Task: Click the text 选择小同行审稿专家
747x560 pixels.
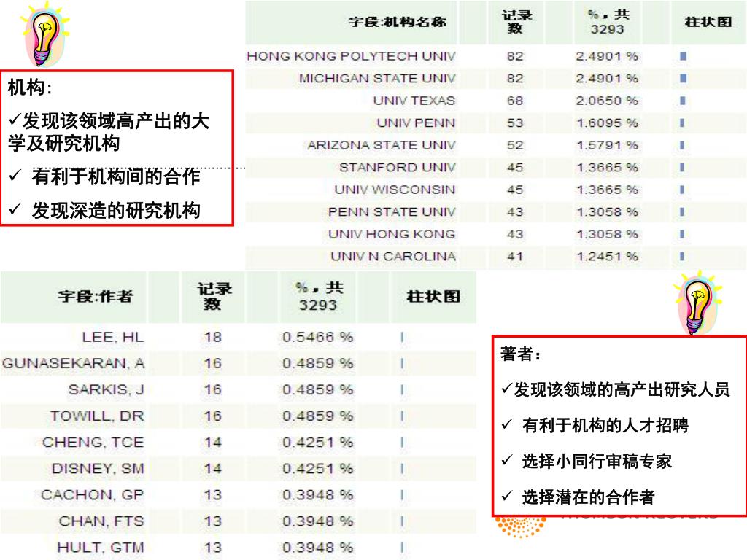Action: click(x=597, y=461)
